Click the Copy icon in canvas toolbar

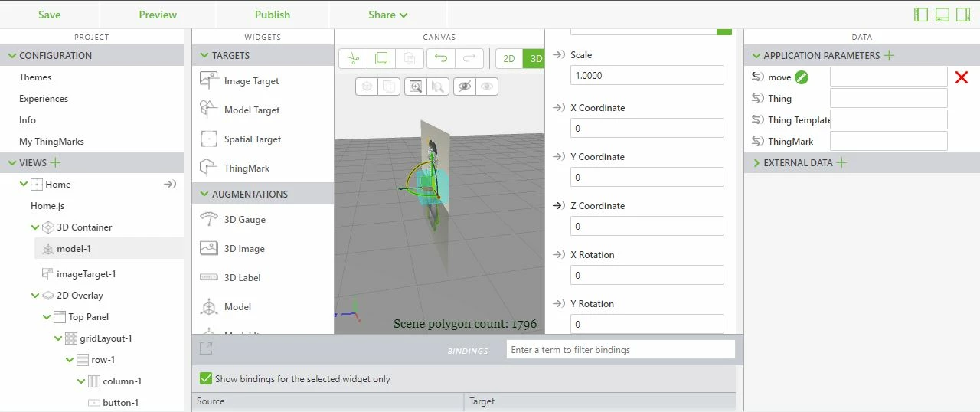pyautogui.click(x=381, y=58)
